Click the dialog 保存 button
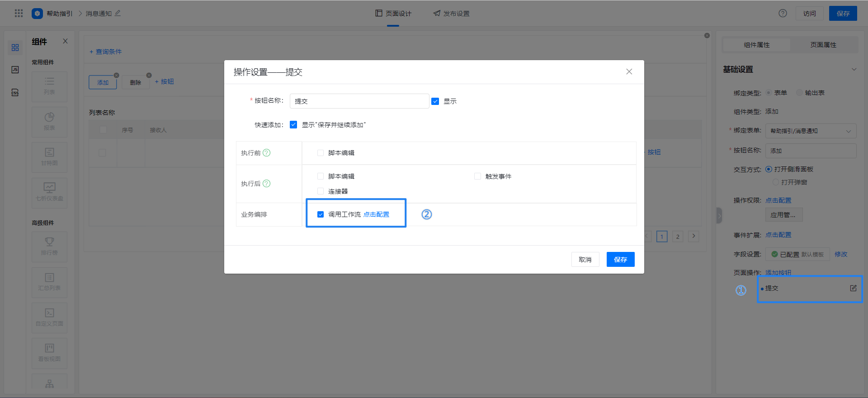This screenshot has height=398, width=868. 620,260
